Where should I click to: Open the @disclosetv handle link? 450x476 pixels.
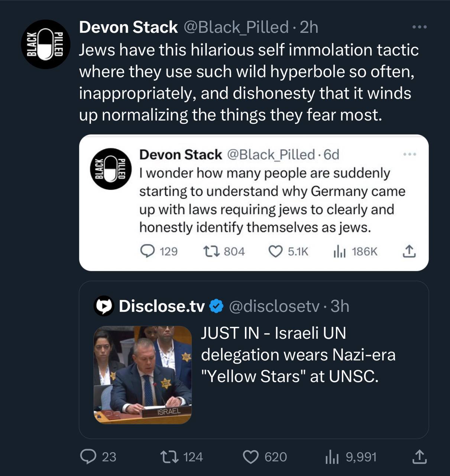point(274,306)
